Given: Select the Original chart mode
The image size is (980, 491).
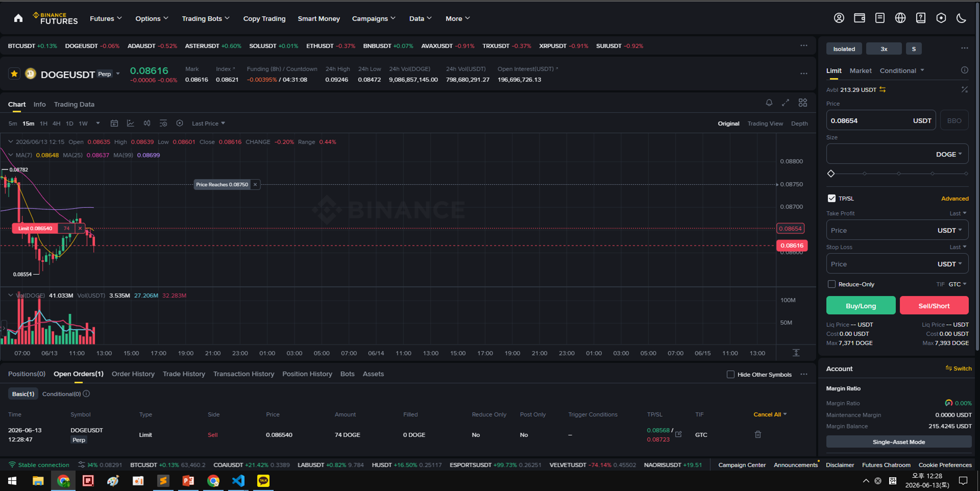Looking at the screenshot, I should click(x=728, y=124).
